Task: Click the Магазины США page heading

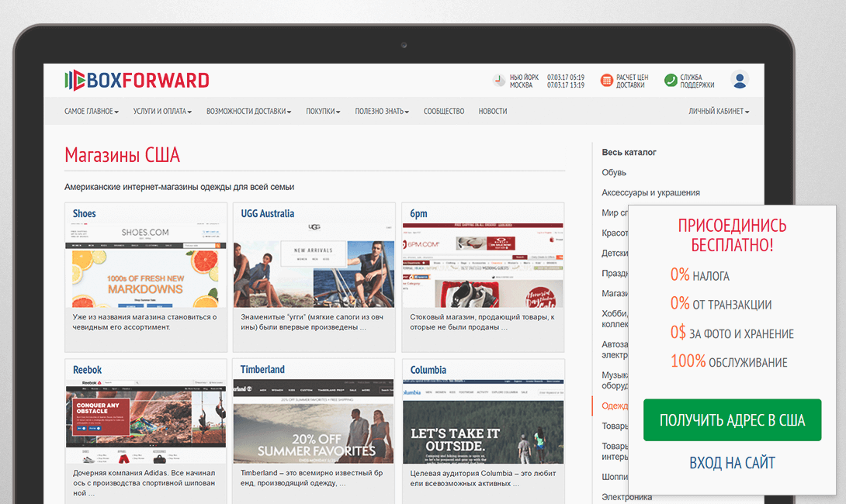Action: [x=122, y=155]
